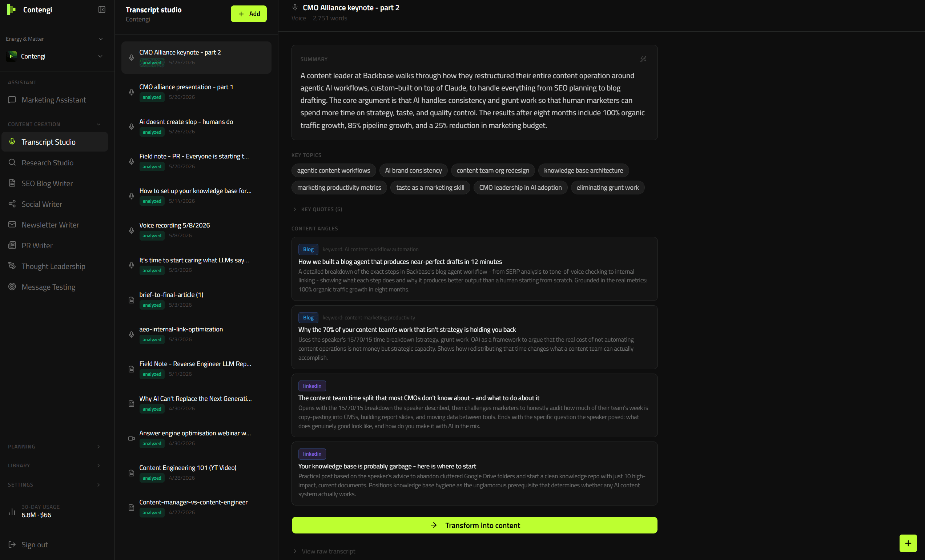Click the magic wand icon in Summary
This screenshot has width=925, height=560.
(x=643, y=59)
